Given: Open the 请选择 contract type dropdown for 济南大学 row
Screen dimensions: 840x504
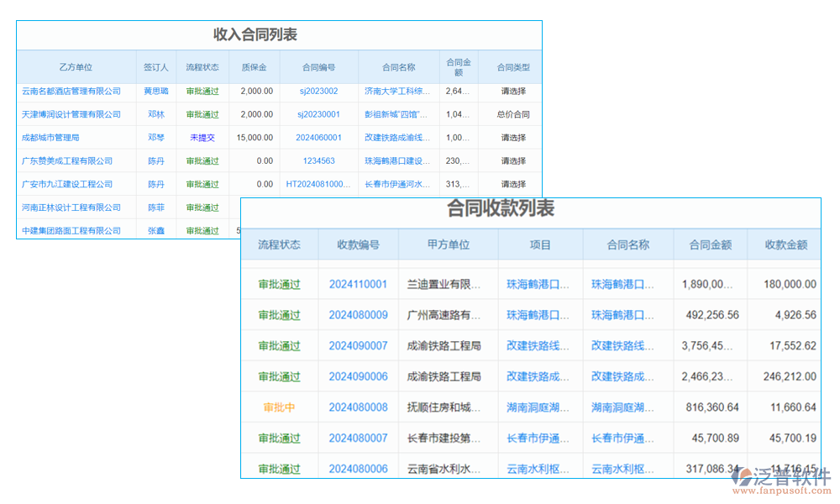Looking at the screenshot, I should coord(512,91).
